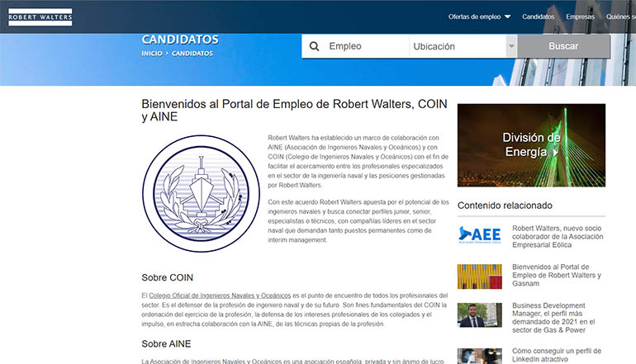Click the Robert Walters logo
636x364 pixels.
[x=40, y=17]
